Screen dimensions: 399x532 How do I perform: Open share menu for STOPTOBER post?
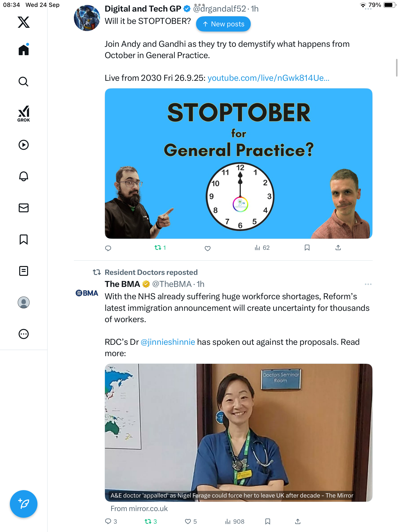point(338,248)
